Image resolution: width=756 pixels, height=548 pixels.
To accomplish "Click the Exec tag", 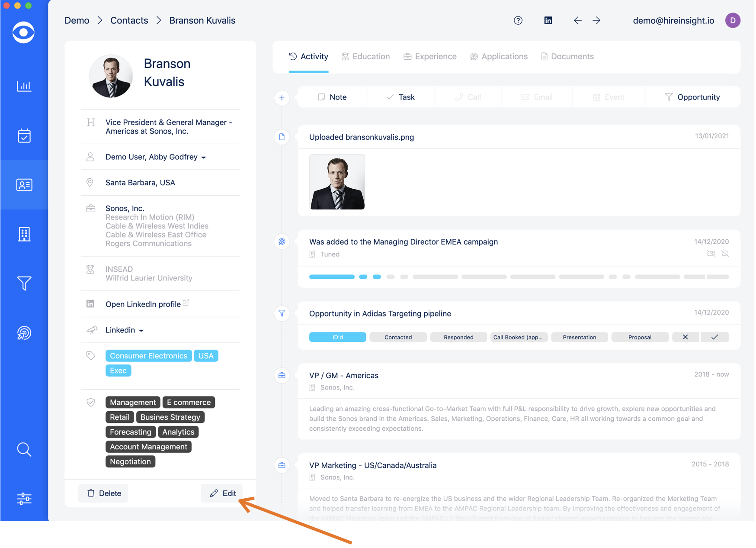I will tap(118, 371).
